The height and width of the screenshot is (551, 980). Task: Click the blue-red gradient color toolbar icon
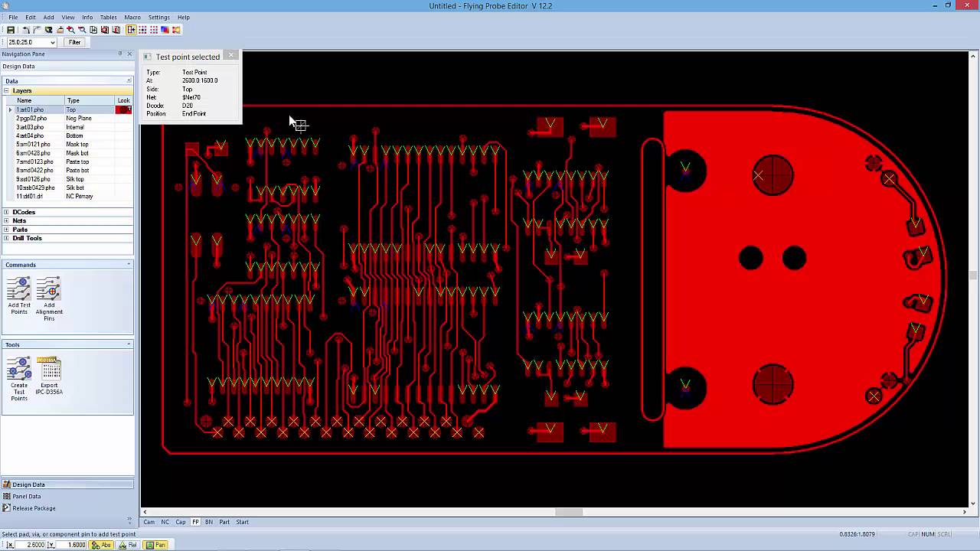click(165, 30)
